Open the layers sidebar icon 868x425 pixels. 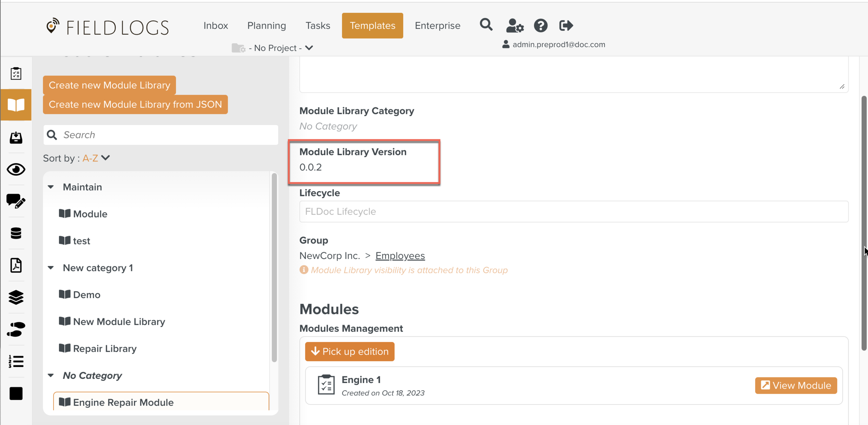(x=16, y=297)
